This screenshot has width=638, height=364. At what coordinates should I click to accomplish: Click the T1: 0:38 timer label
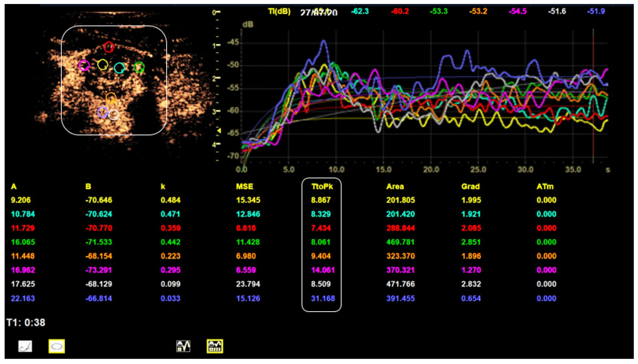26,323
